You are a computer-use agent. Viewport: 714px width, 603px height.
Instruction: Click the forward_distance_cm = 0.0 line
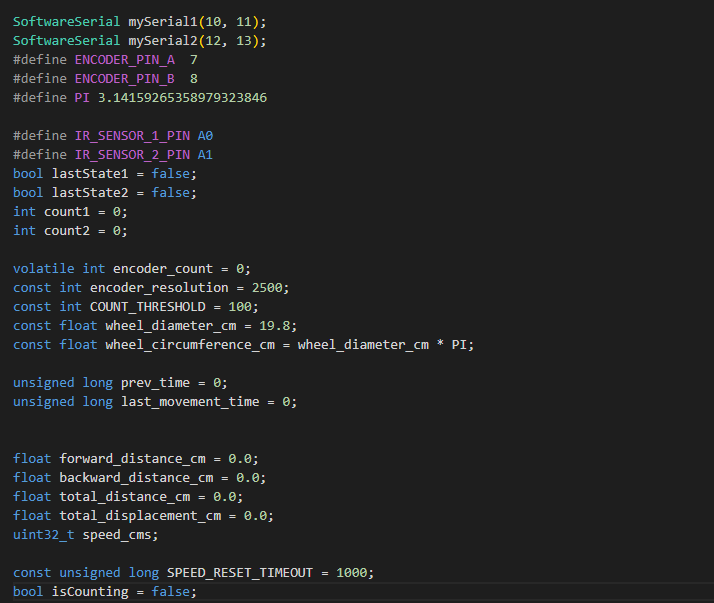pos(136,459)
